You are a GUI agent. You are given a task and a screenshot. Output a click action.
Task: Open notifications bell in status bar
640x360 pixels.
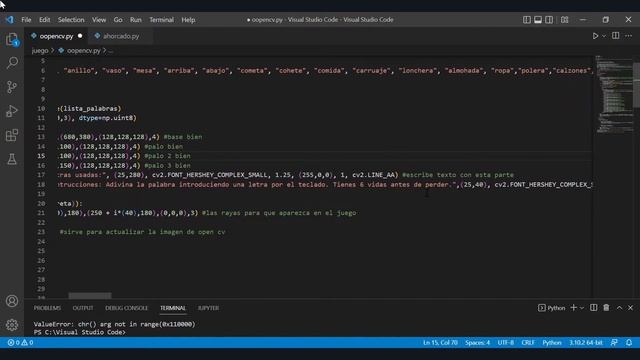629,342
